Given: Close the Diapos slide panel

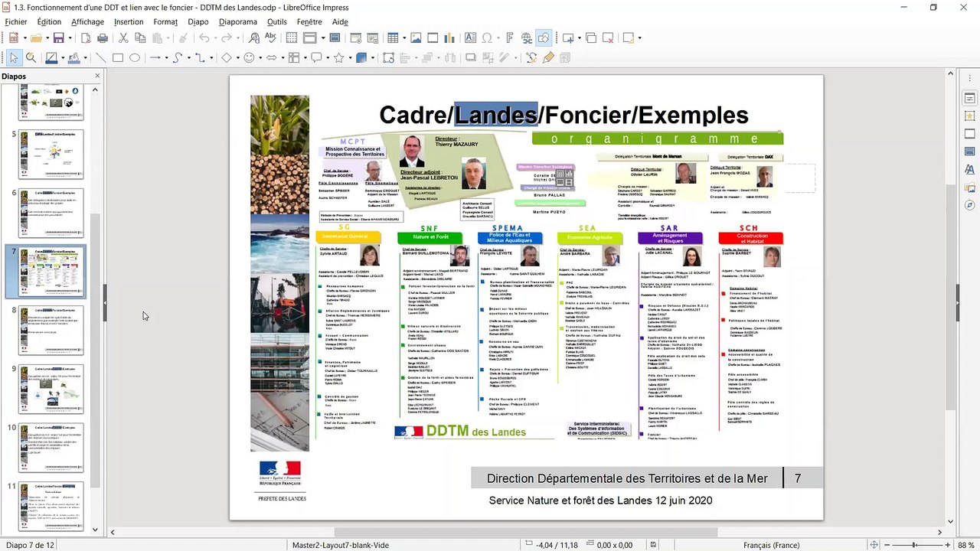Looking at the screenshot, I should (97, 76).
